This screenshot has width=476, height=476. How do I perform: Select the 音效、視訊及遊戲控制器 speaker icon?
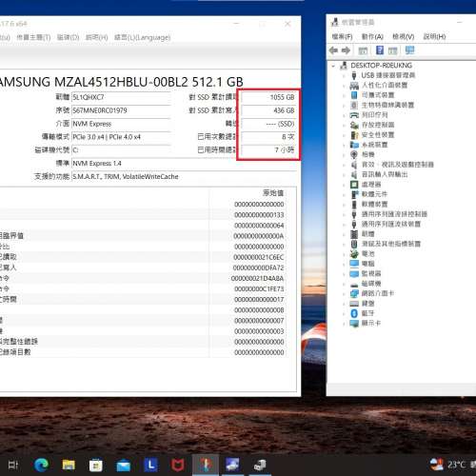click(354, 165)
